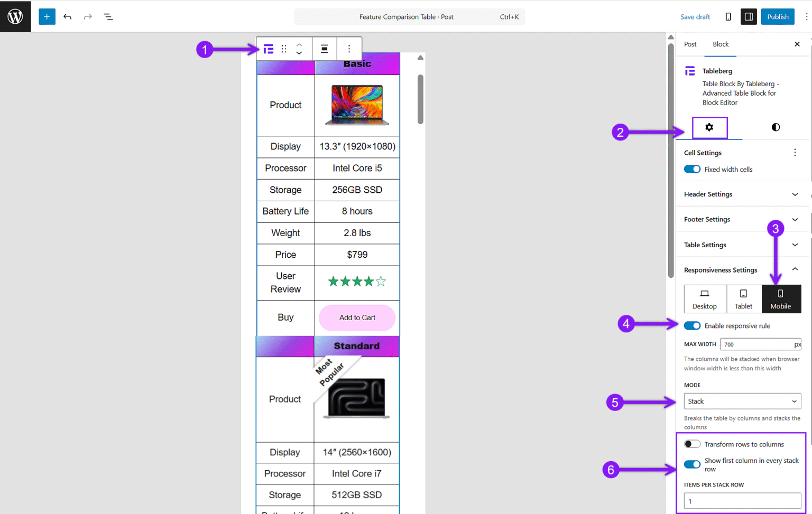Enable Transform rows to columns
The image size is (812, 514).
(692, 444)
